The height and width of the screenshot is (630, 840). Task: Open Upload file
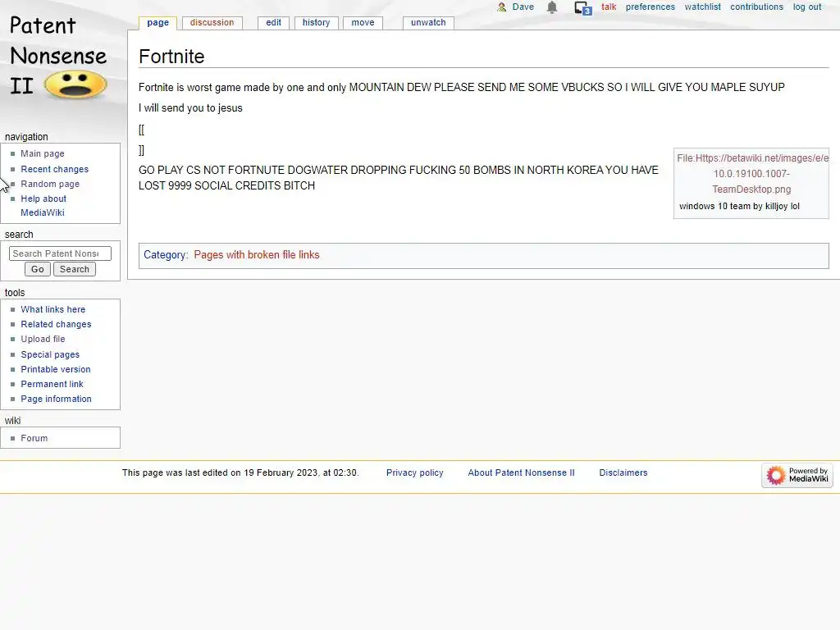coord(43,339)
